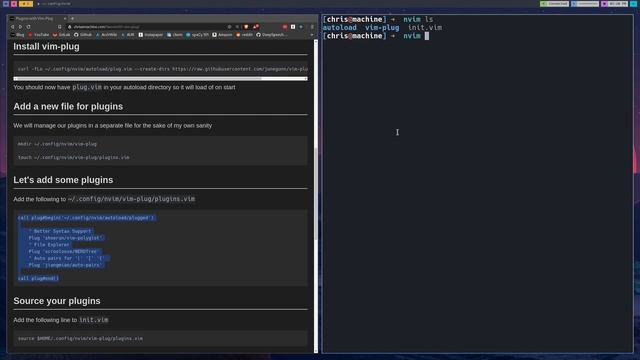
Task: Click the white square extension icon
Action: (x=293, y=27)
